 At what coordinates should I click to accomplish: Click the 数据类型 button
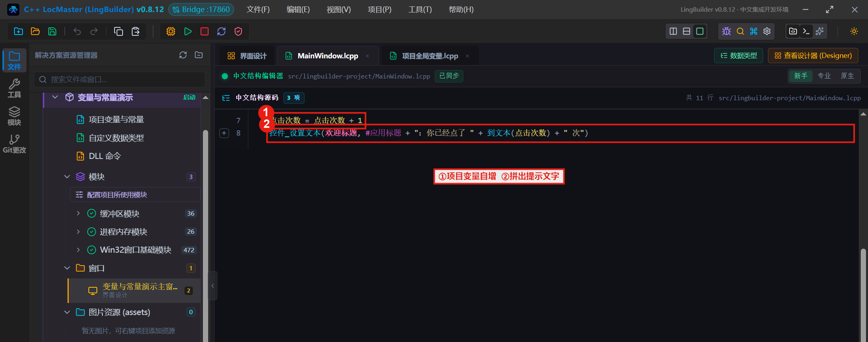[x=739, y=56]
